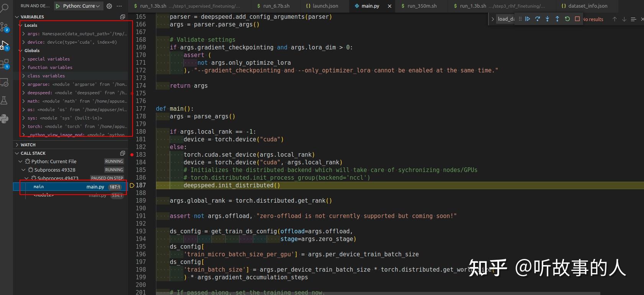Screen dimensions: 644x295
Task: Open launch.json with the gear icon
Action: (x=109, y=6)
